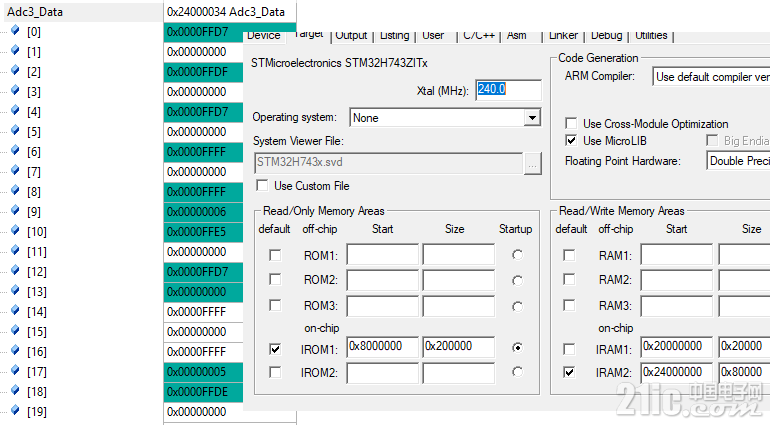This screenshot has width=770, height=425.
Task: Uncheck the Use MicroLIB option
Action: point(571,141)
